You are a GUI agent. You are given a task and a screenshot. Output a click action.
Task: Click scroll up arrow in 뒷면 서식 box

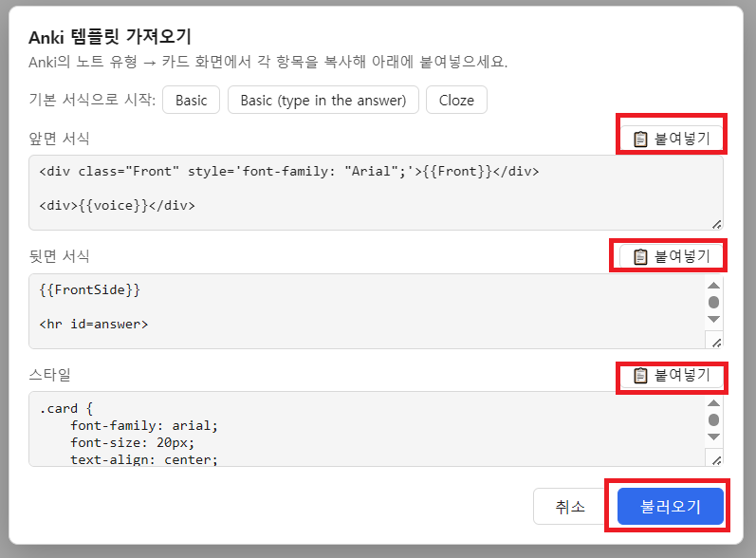tap(713, 285)
